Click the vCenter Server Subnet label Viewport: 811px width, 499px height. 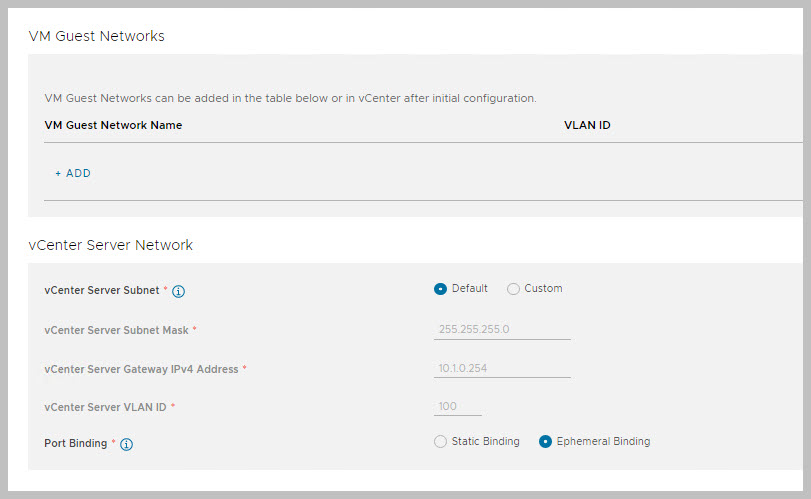coord(101,291)
